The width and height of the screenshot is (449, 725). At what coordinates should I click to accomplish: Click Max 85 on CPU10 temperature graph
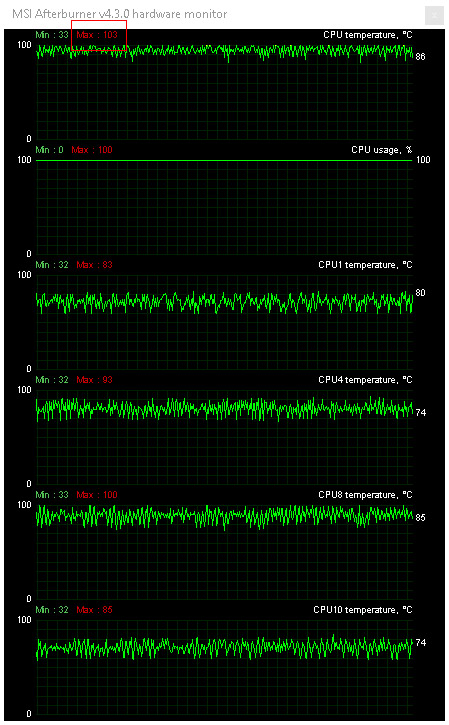coord(94,610)
